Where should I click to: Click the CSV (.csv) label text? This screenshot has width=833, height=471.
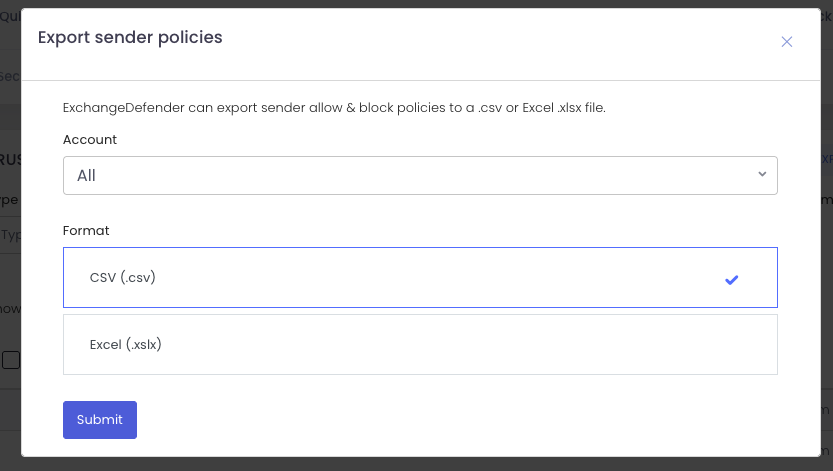[x=123, y=278]
